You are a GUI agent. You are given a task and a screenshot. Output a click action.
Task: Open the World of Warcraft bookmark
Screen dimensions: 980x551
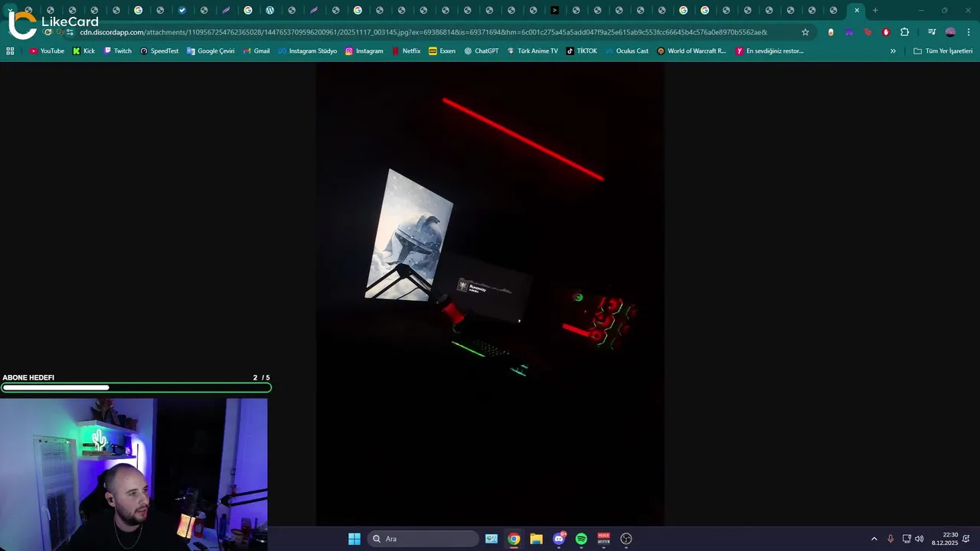tap(692, 51)
